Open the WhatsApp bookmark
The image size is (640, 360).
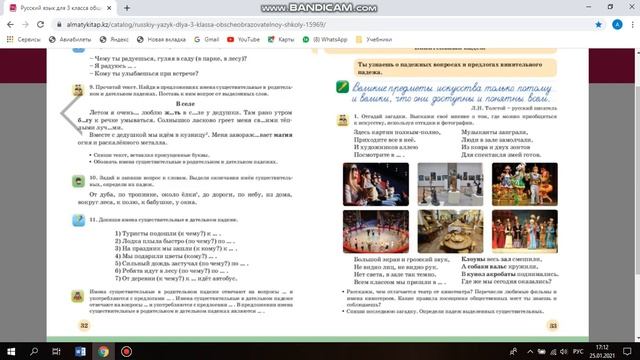pyautogui.click(x=325, y=40)
